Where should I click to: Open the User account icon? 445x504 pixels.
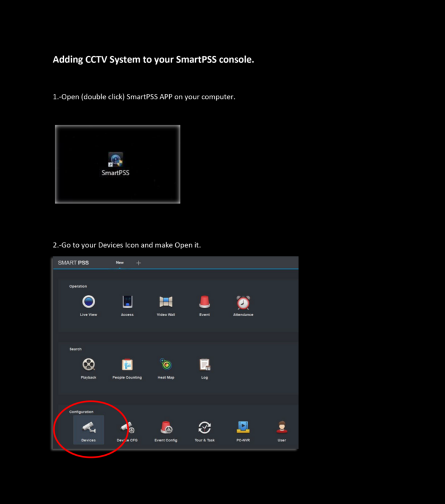point(282,427)
